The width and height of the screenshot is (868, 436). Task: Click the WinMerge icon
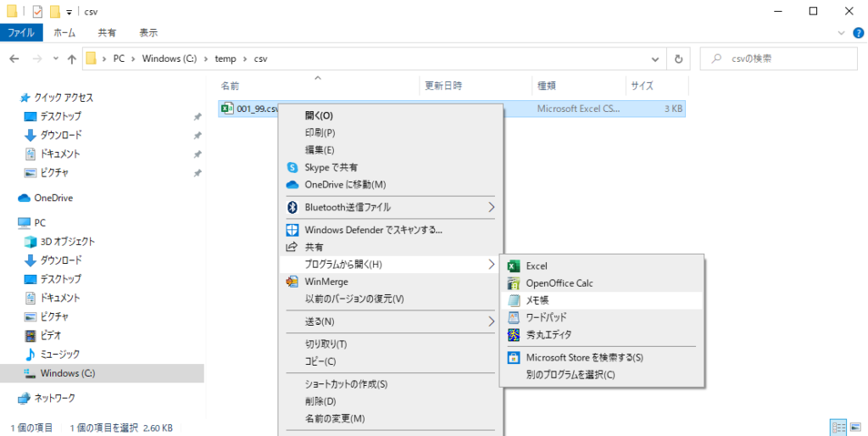pos(292,282)
